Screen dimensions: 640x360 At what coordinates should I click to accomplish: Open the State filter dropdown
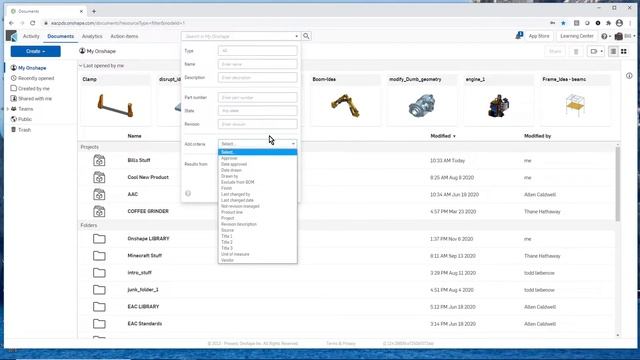coord(258,111)
